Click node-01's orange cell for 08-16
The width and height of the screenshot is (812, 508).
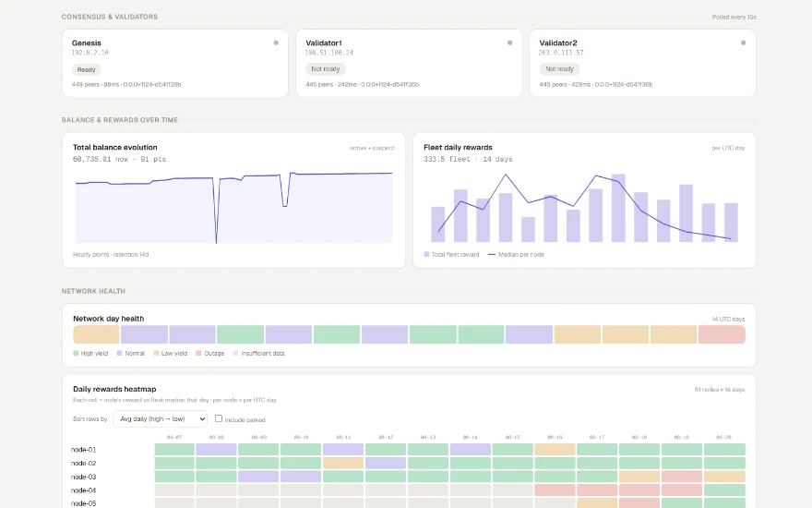coord(555,450)
